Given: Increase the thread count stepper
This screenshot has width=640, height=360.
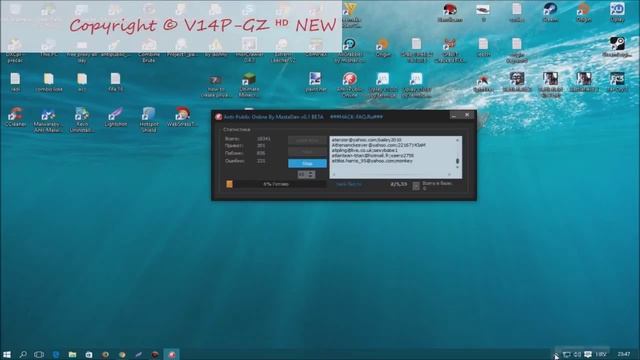Looking at the screenshot, I should (311, 173).
